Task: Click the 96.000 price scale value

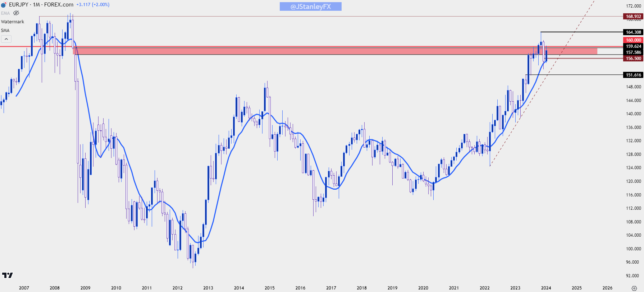Action: (x=633, y=262)
